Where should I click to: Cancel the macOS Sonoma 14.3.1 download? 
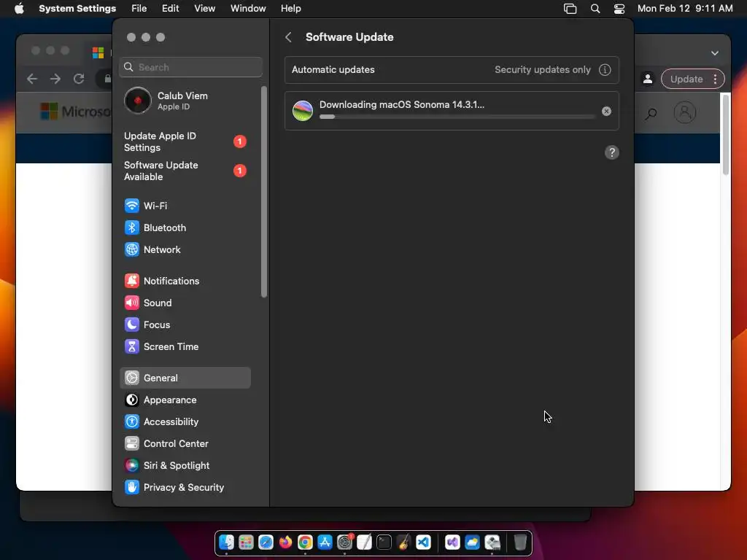(x=606, y=111)
